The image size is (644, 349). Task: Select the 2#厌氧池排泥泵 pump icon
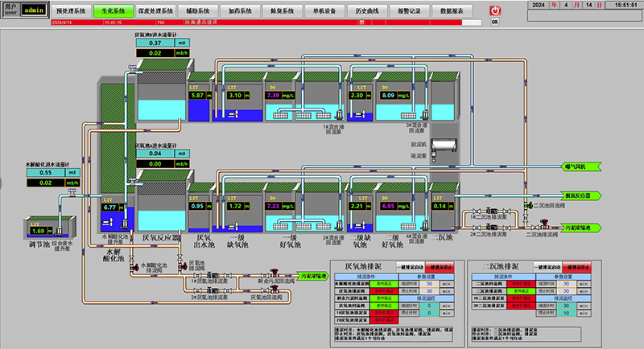(213, 291)
